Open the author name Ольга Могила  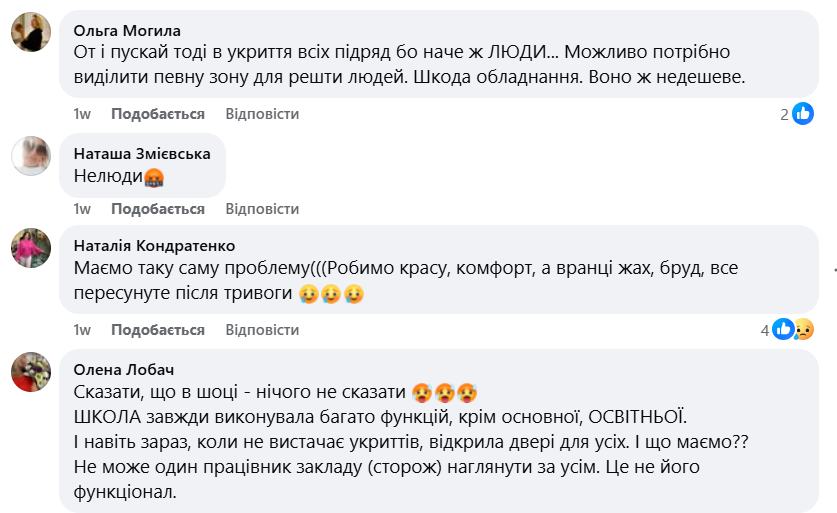(x=128, y=30)
